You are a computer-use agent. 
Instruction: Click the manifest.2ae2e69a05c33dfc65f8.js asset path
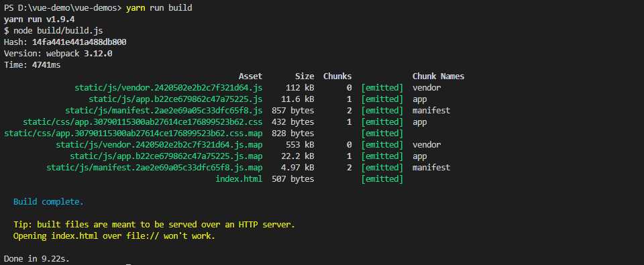click(x=164, y=111)
